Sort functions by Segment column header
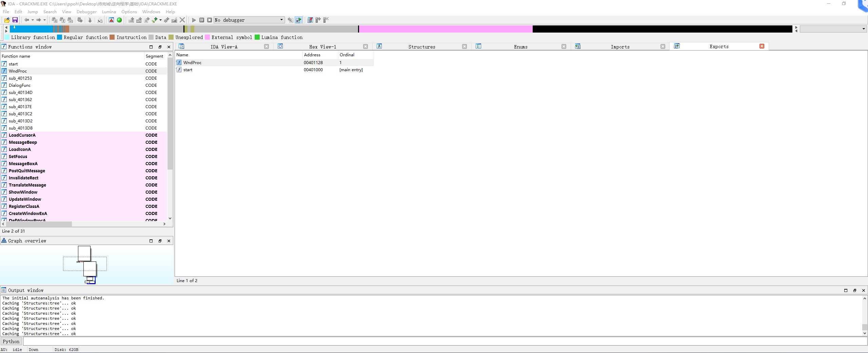868x353 pixels. [155, 56]
